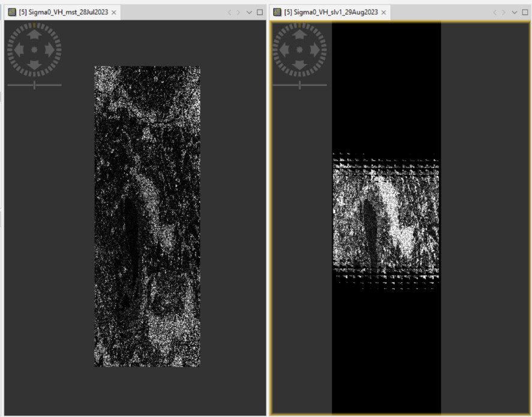This screenshot has width=532, height=417.
Task: Click pan right arrow in slv1 view
Action: (x=314, y=50)
